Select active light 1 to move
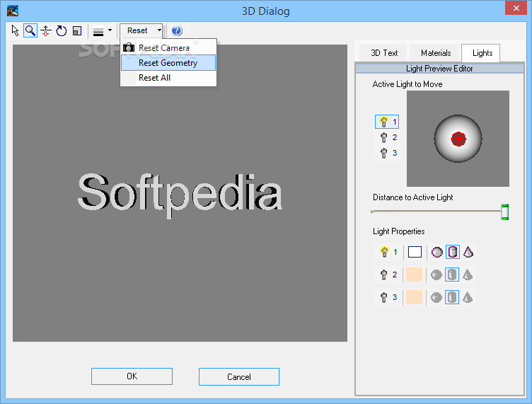The height and width of the screenshot is (404, 532). pyautogui.click(x=387, y=122)
